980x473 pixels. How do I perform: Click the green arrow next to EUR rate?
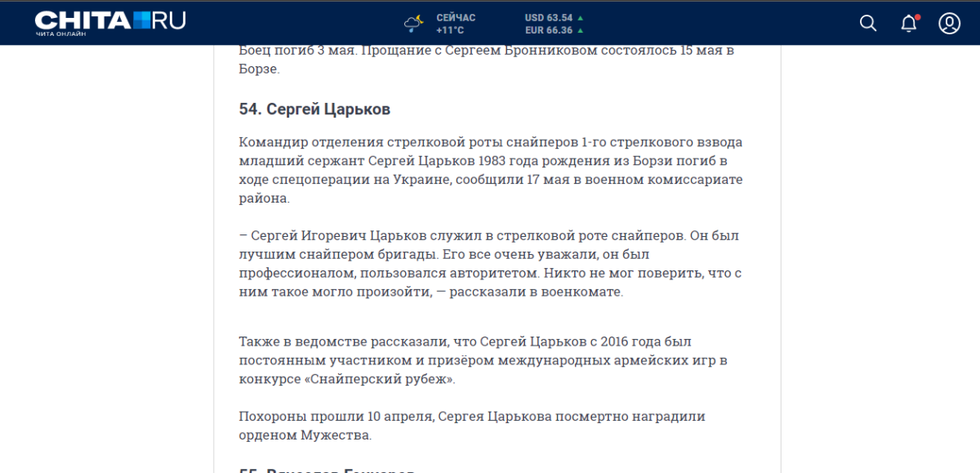point(581,31)
